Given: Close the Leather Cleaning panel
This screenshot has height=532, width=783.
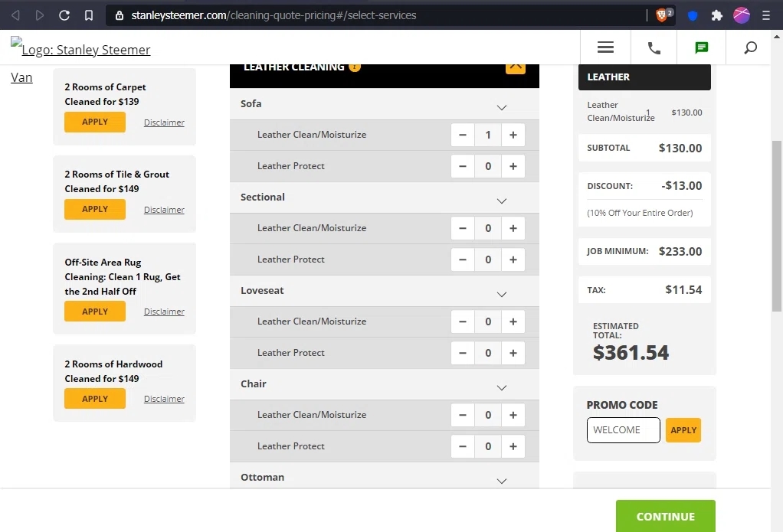Looking at the screenshot, I should click(x=515, y=66).
